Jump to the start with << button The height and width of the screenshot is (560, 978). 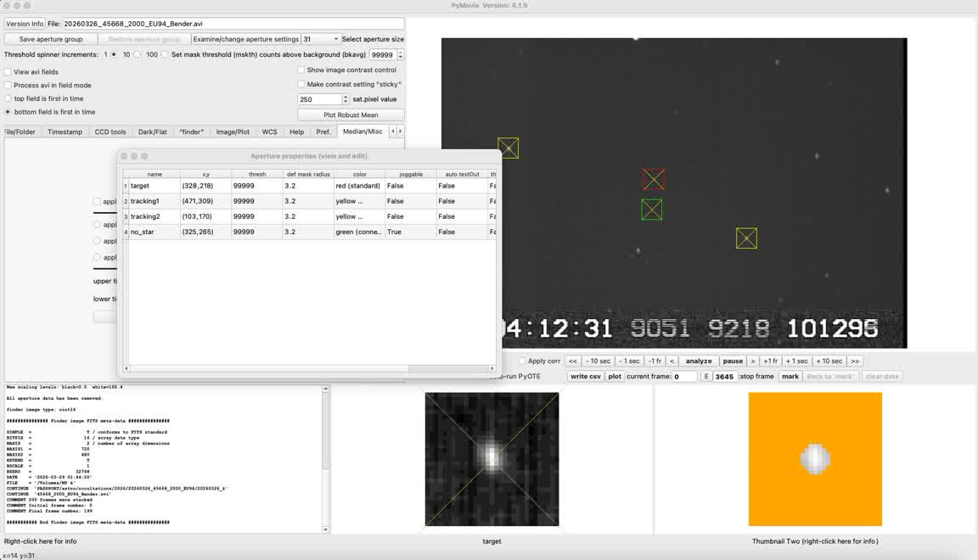click(573, 361)
